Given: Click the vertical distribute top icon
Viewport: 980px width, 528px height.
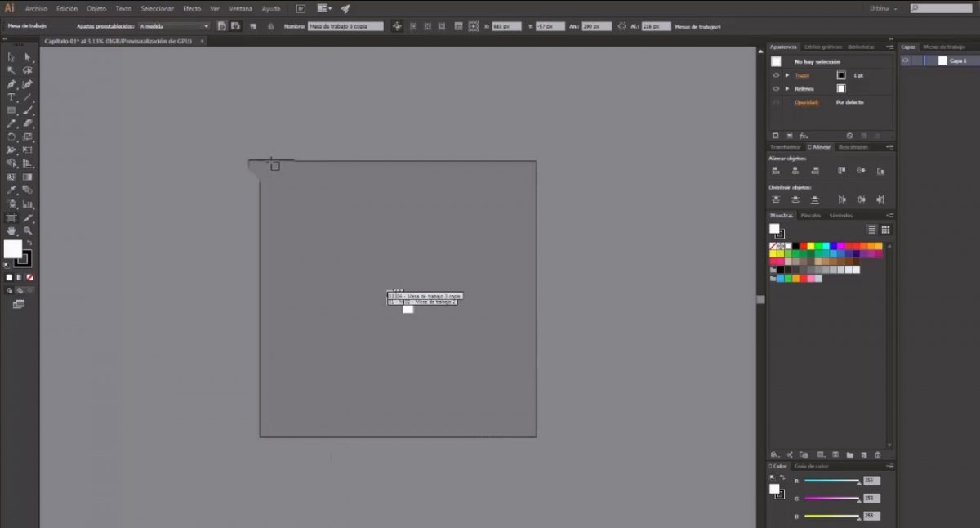Looking at the screenshot, I should click(x=775, y=199).
